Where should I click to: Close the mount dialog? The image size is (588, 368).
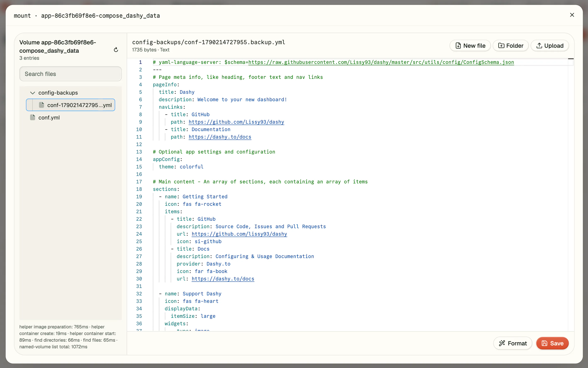pyautogui.click(x=572, y=15)
